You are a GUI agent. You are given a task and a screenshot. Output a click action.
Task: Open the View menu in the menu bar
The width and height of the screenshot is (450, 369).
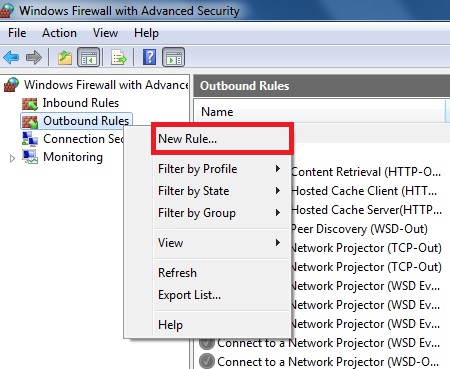click(105, 33)
